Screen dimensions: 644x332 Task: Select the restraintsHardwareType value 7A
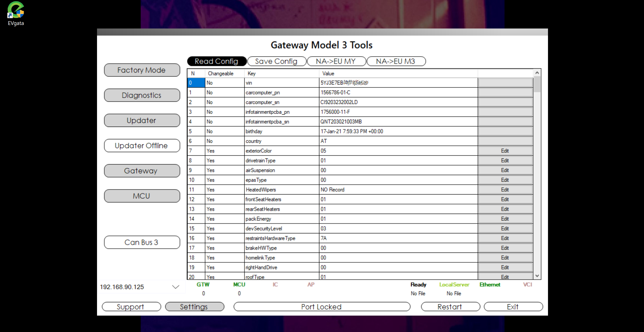pyautogui.click(x=398, y=238)
